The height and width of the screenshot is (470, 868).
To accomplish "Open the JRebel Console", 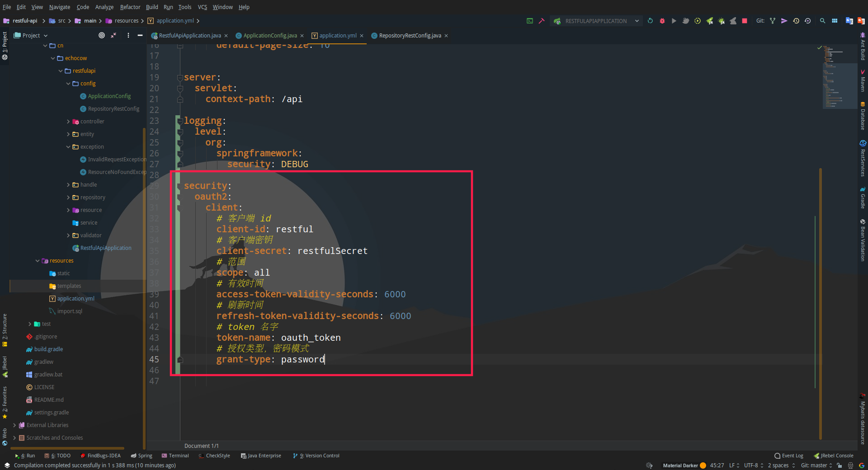I will tap(834, 456).
